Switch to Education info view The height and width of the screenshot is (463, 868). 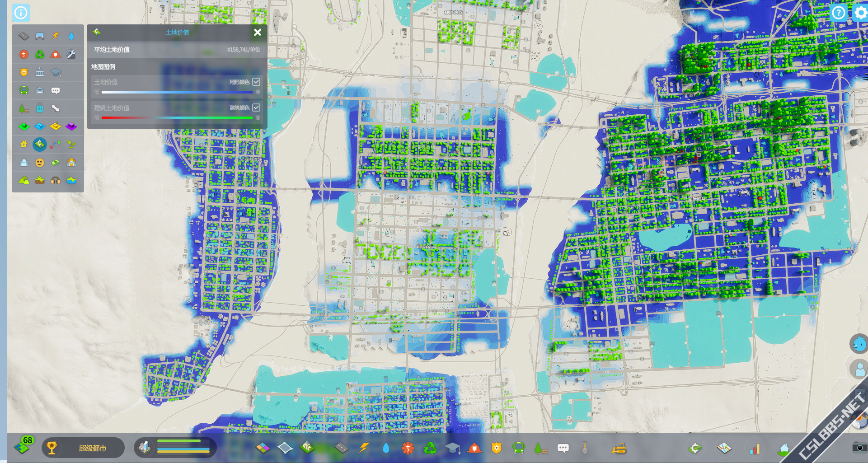(56, 73)
